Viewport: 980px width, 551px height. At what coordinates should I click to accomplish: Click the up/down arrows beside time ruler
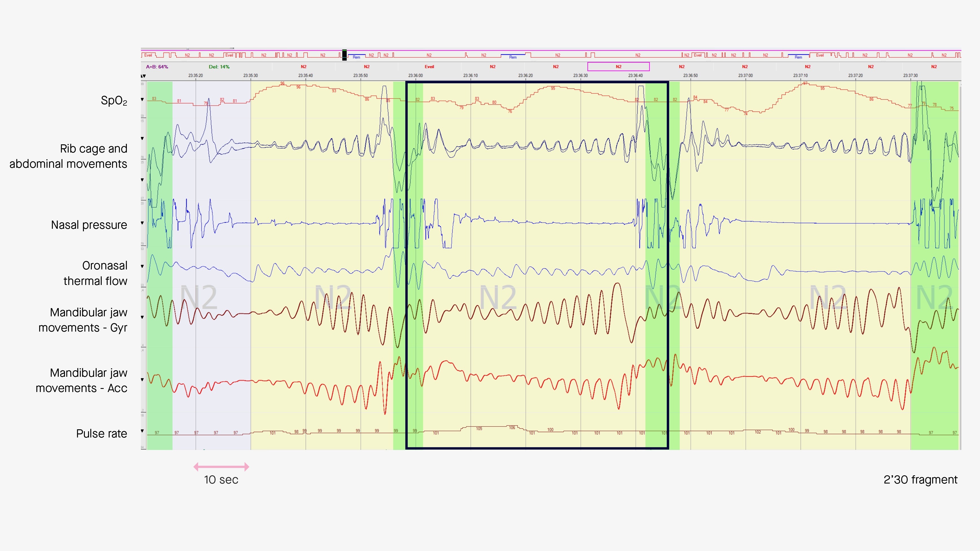point(144,76)
